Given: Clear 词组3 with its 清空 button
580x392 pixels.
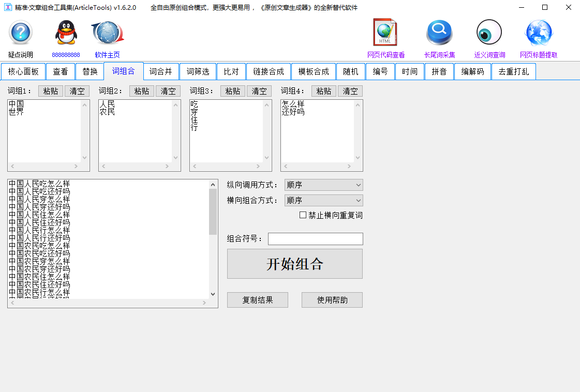Looking at the screenshot, I should (x=259, y=91).
